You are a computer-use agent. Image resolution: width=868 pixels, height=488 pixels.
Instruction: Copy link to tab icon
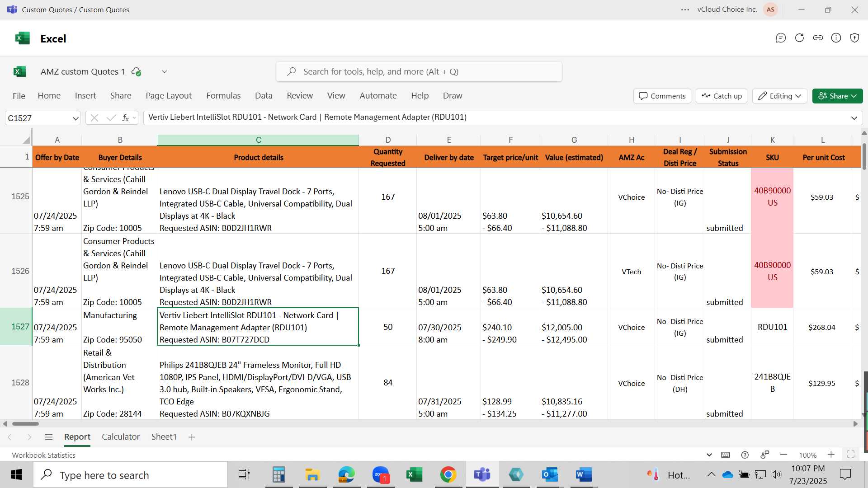(x=818, y=38)
